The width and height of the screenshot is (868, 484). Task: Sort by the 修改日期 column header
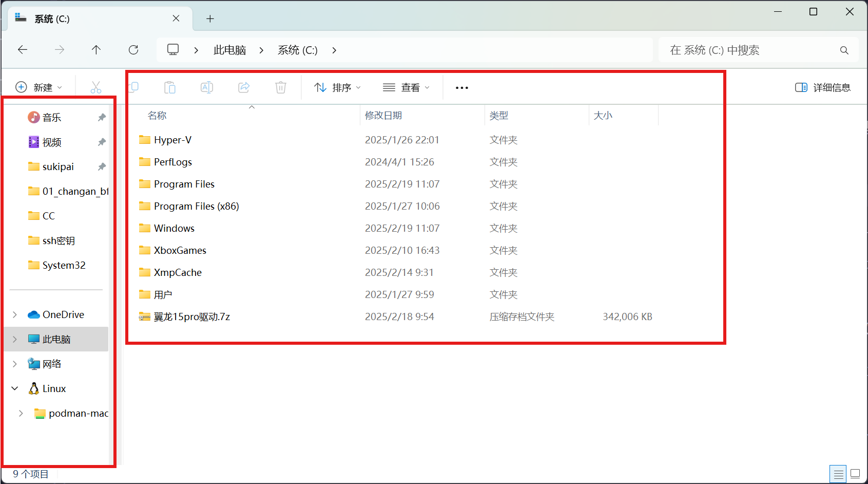click(422, 115)
